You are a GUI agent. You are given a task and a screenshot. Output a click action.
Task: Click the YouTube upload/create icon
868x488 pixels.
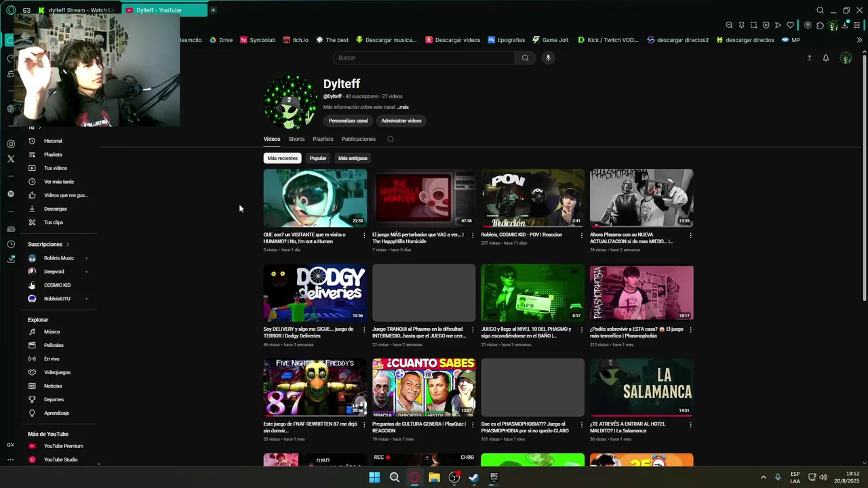809,58
